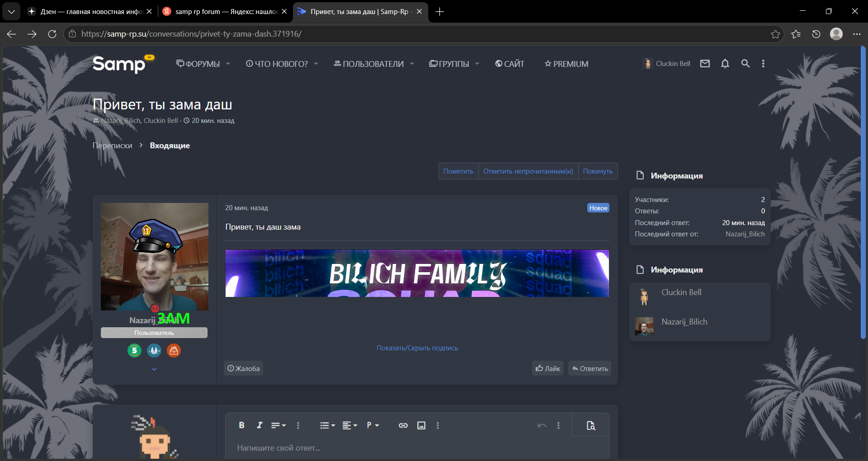This screenshot has width=868, height=461.
Task: Toggle italic text formatting
Action: tap(259, 425)
